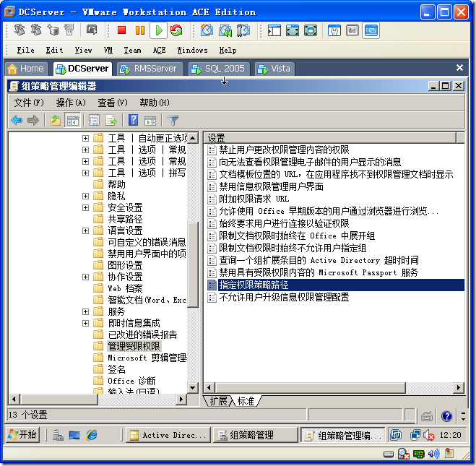This screenshot has height=466, width=476.
Task: Expand the 语言设置 folder node
Action: 86,230
